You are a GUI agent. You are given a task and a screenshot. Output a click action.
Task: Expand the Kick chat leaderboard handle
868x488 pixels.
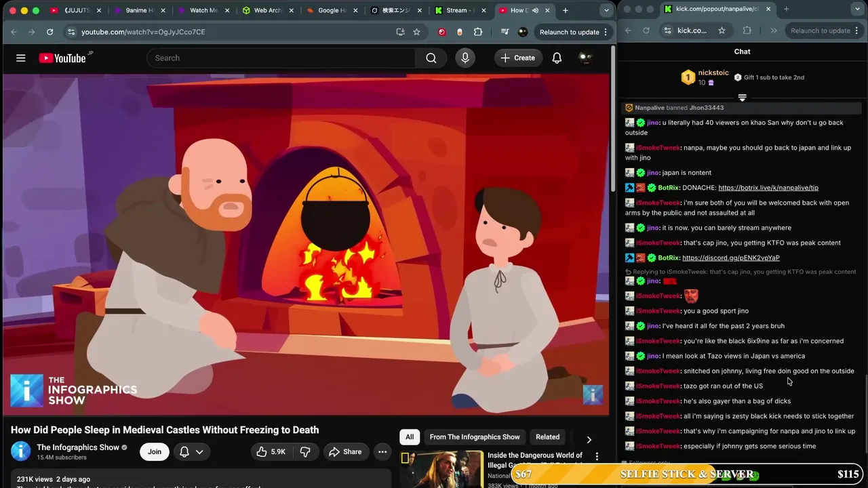tap(742, 98)
